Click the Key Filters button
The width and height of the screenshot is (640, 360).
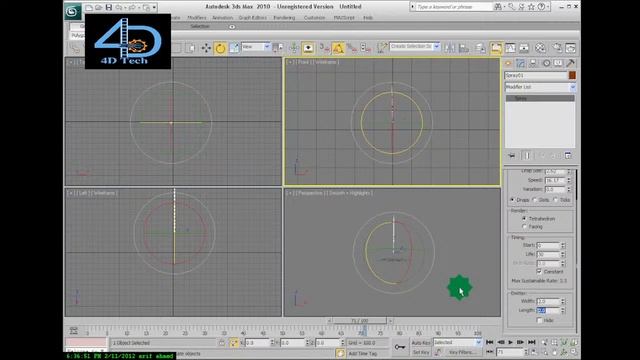point(462,352)
